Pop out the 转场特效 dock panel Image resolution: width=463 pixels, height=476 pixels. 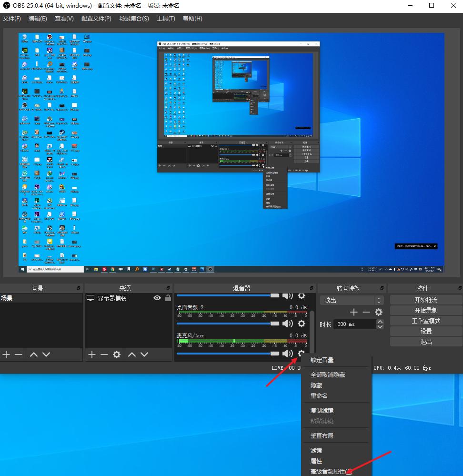[382, 288]
